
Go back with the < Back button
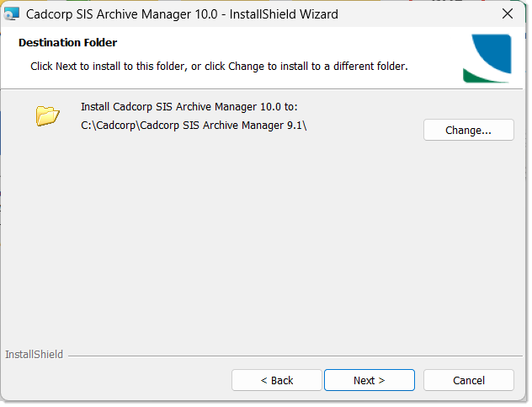(x=277, y=380)
